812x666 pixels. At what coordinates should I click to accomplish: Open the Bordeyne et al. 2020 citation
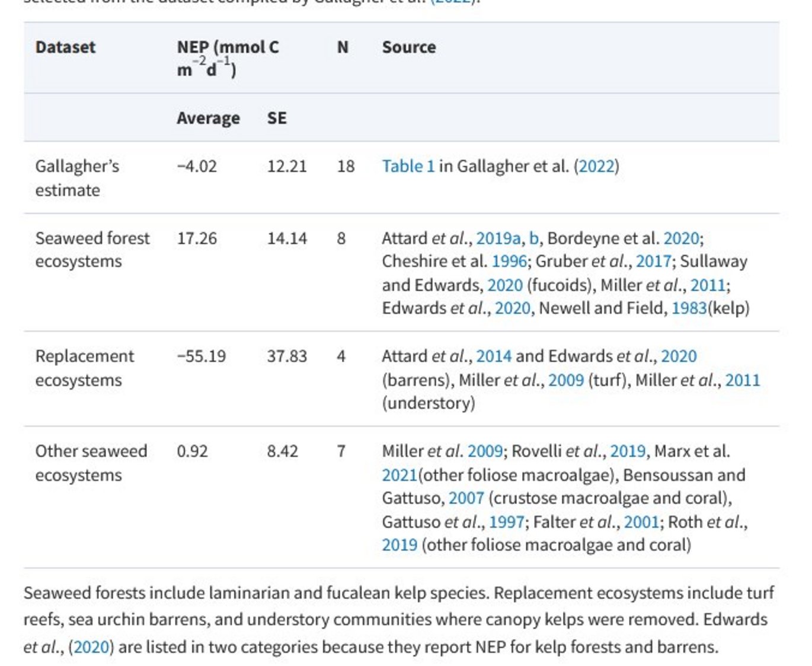tap(681, 238)
